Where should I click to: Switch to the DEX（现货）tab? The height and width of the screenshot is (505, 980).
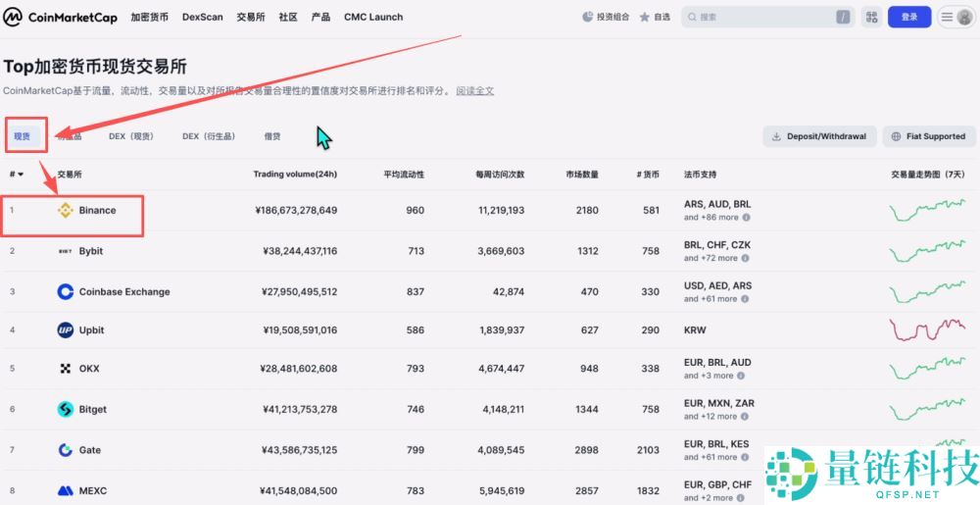pyautogui.click(x=131, y=136)
